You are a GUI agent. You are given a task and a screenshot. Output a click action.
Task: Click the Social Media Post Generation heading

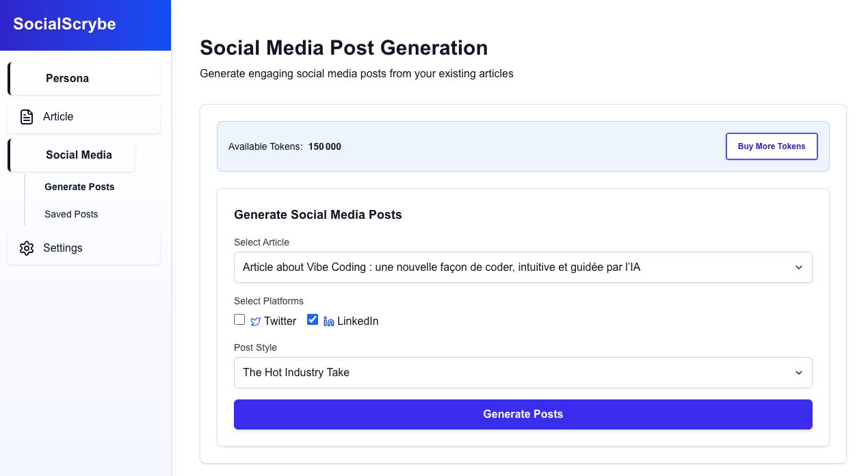(x=343, y=48)
